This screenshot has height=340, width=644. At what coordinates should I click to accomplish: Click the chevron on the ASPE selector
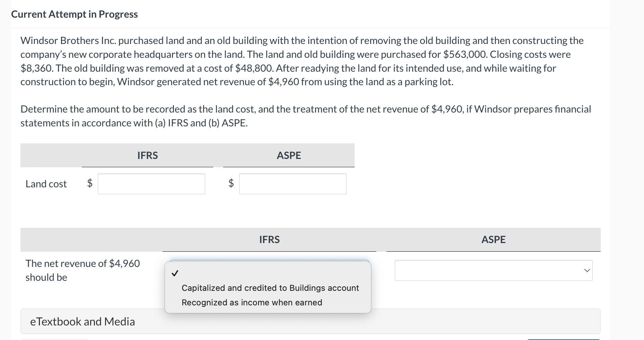[586, 270]
